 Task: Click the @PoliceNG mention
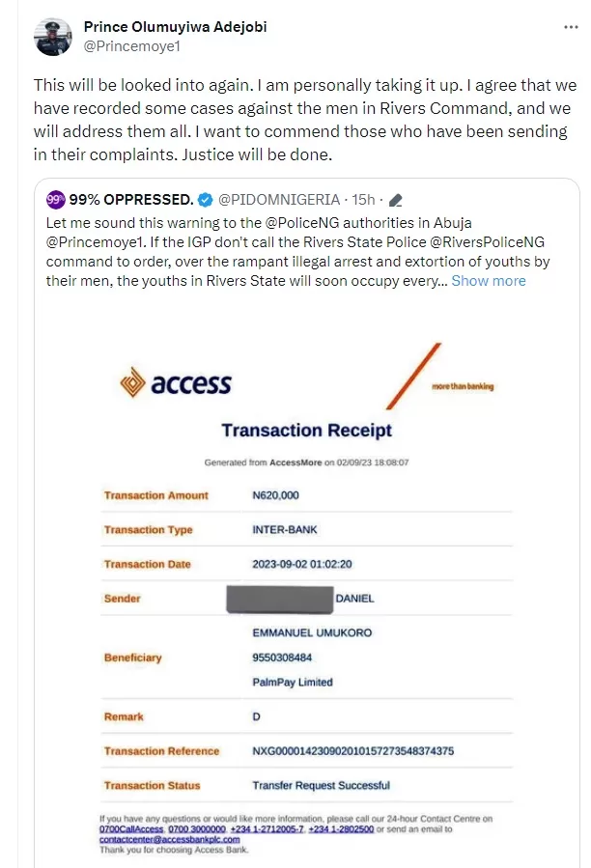coord(291,222)
